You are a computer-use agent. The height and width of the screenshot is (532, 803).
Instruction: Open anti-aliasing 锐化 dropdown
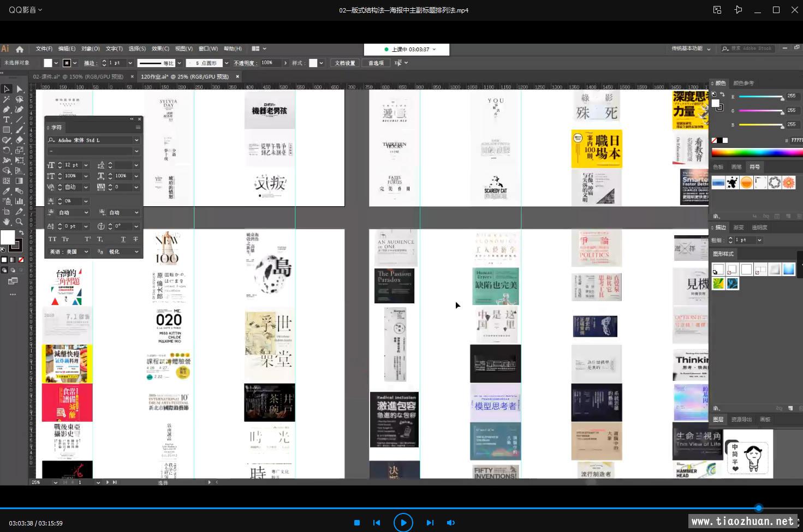click(x=136, y=252)
